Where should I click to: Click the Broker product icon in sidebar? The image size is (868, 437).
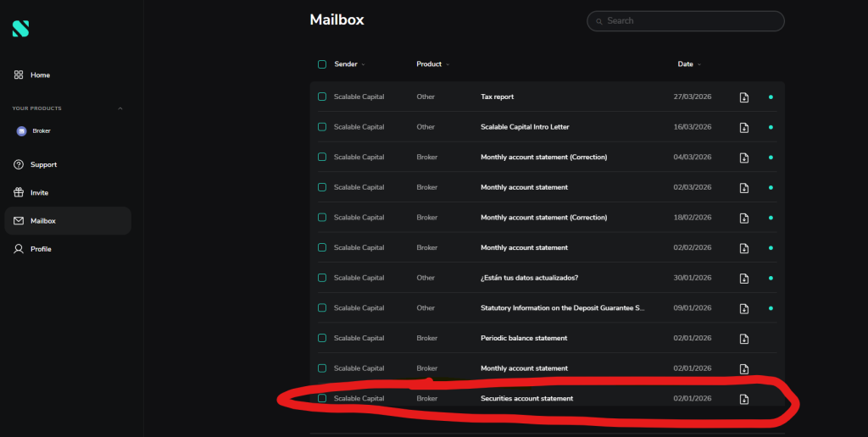coord(22,131)
